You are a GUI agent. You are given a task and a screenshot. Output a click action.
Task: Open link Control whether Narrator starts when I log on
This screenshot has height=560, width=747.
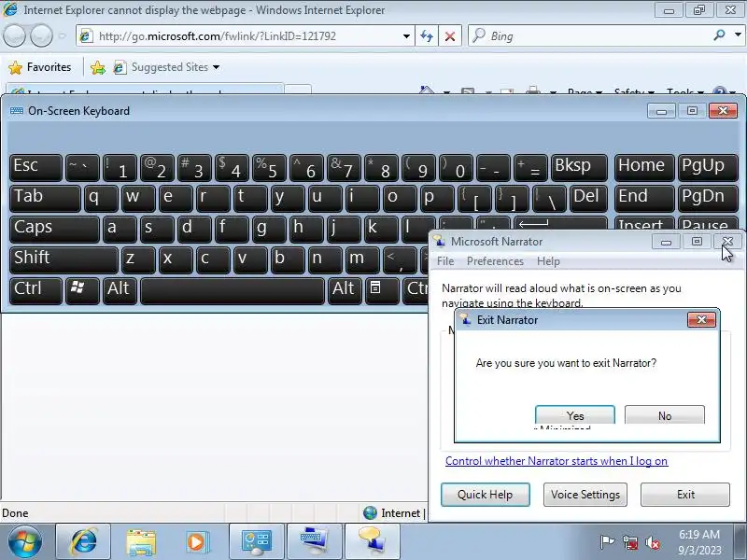pos(557,461)
